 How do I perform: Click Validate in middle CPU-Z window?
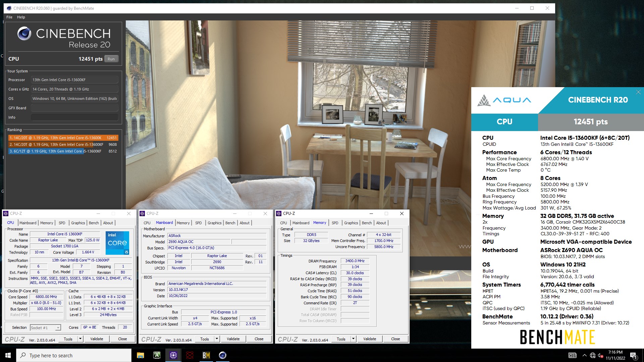[x=233, y=339]
